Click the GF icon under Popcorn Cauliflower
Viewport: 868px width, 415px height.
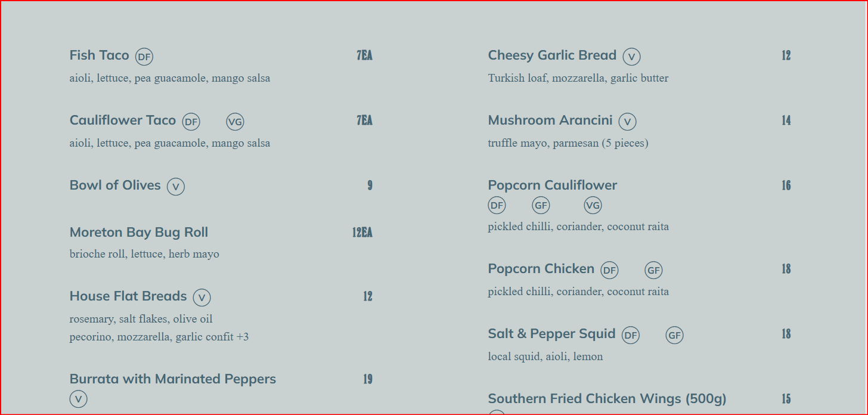pos(541,206)
